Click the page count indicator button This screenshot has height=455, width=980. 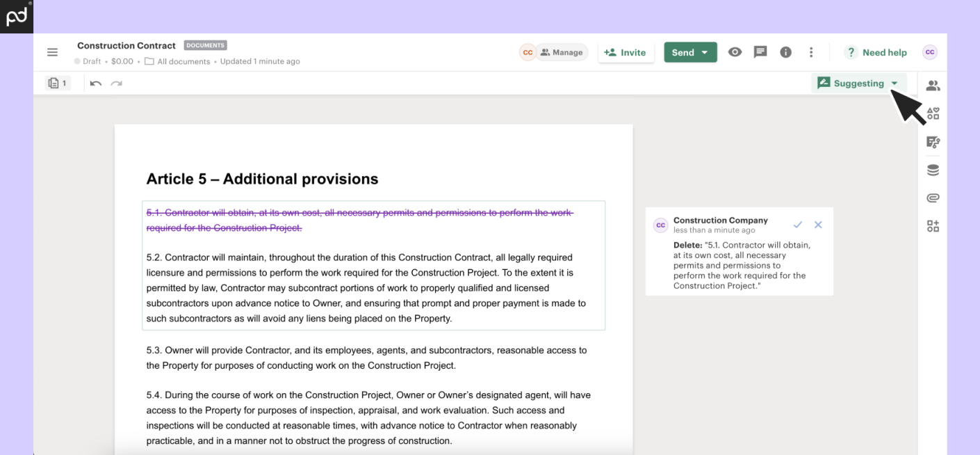click(x=58, y=83)
